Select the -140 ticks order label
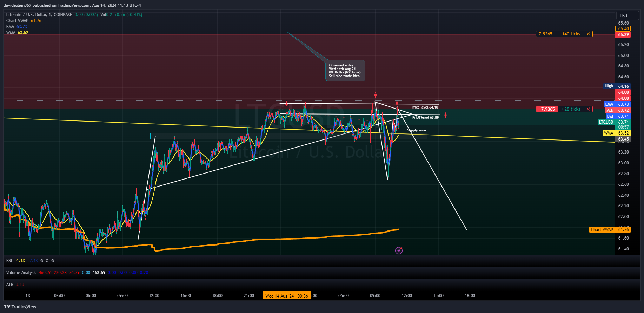This screenshot has height=313, width=644. 570,34
